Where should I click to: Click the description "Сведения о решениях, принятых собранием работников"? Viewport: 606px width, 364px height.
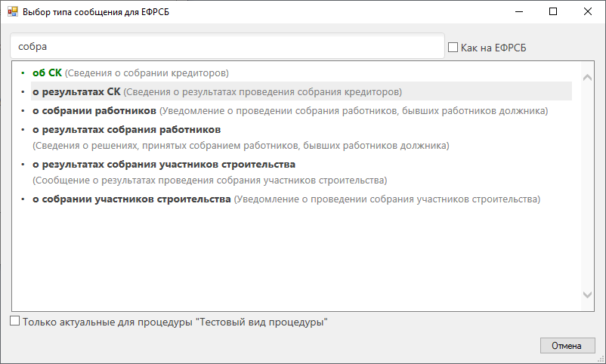(x=240, y=145)
